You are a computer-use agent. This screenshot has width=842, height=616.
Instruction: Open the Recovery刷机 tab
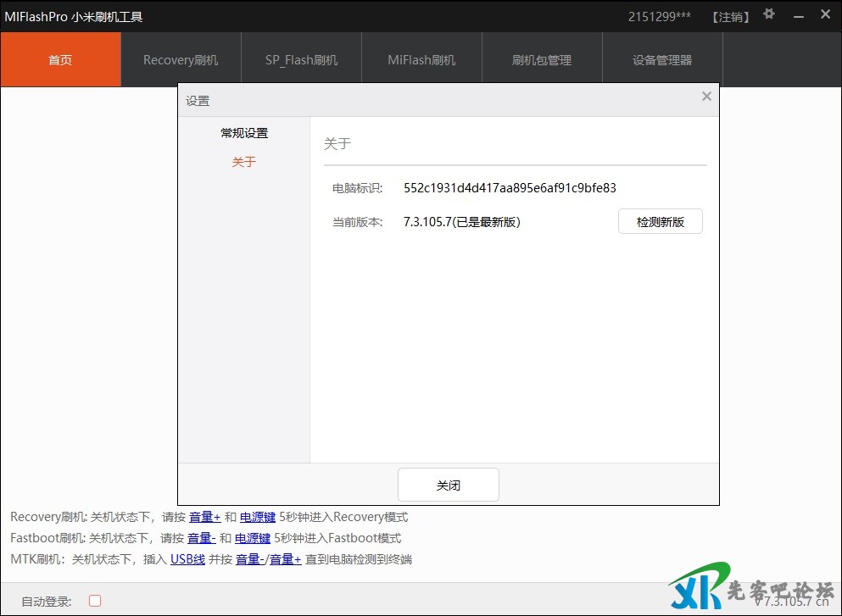(x=181, y=60)
